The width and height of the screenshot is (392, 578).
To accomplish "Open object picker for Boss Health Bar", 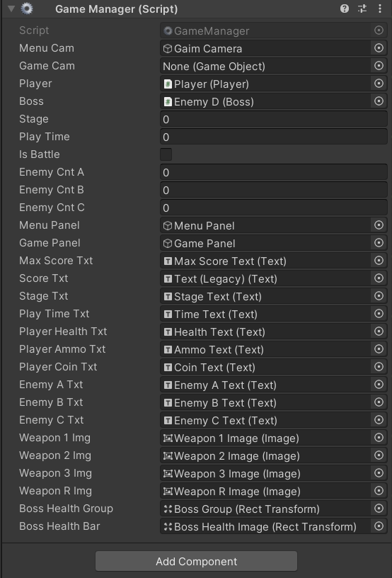I will point(379,526).
